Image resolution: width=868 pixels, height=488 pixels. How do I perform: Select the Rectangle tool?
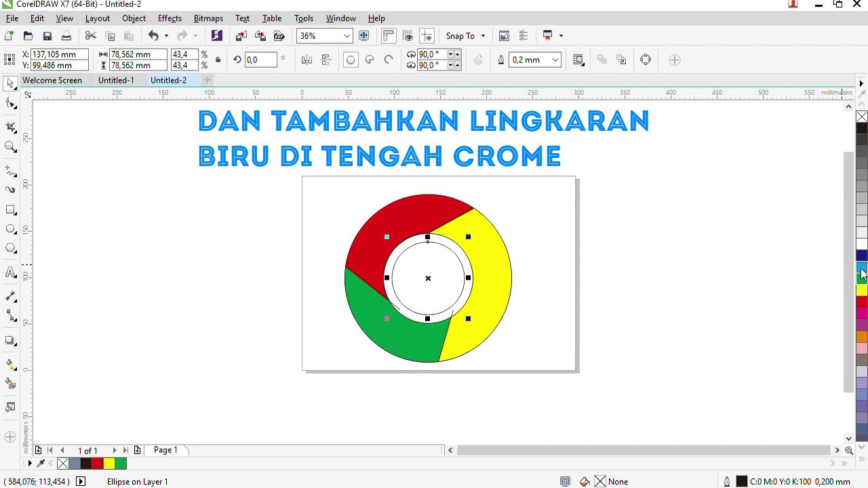click(x=11, y=210)
